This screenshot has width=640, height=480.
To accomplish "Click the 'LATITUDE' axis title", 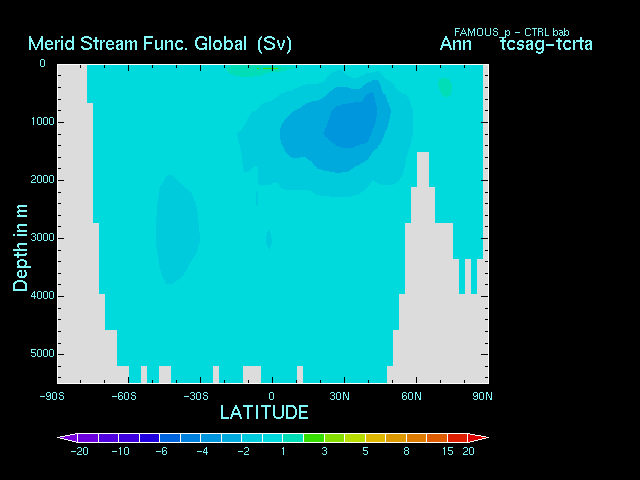I will 264,412.
